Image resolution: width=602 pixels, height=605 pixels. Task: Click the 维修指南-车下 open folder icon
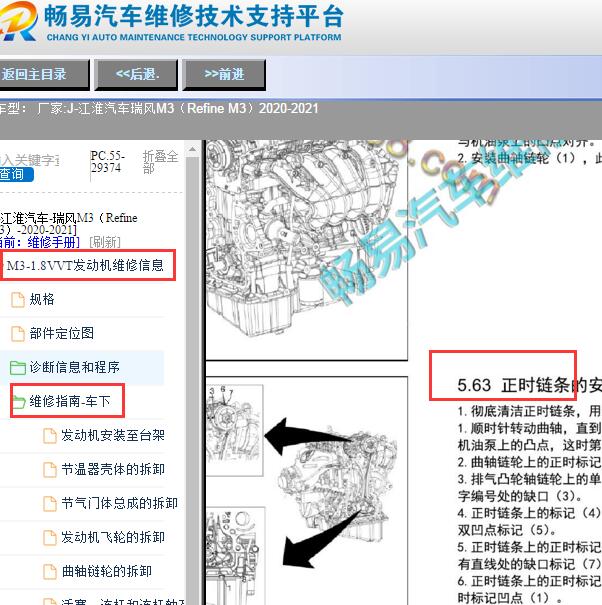pos(18,402)
